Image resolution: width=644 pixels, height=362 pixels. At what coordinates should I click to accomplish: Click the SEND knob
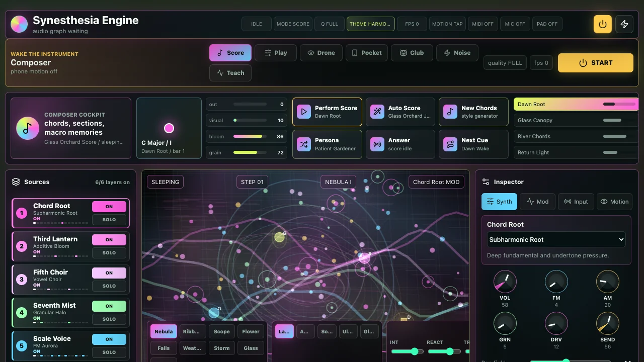click(607, 323)
